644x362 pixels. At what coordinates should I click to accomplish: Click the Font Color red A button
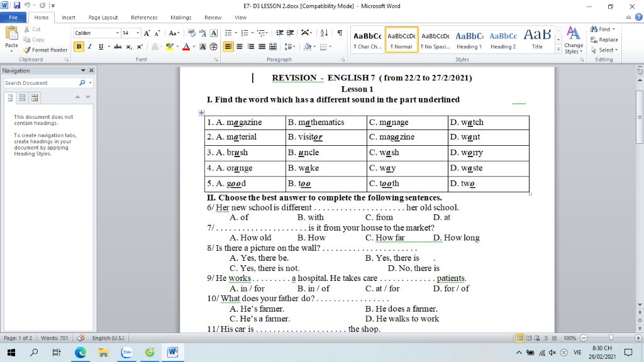(186, 47)
